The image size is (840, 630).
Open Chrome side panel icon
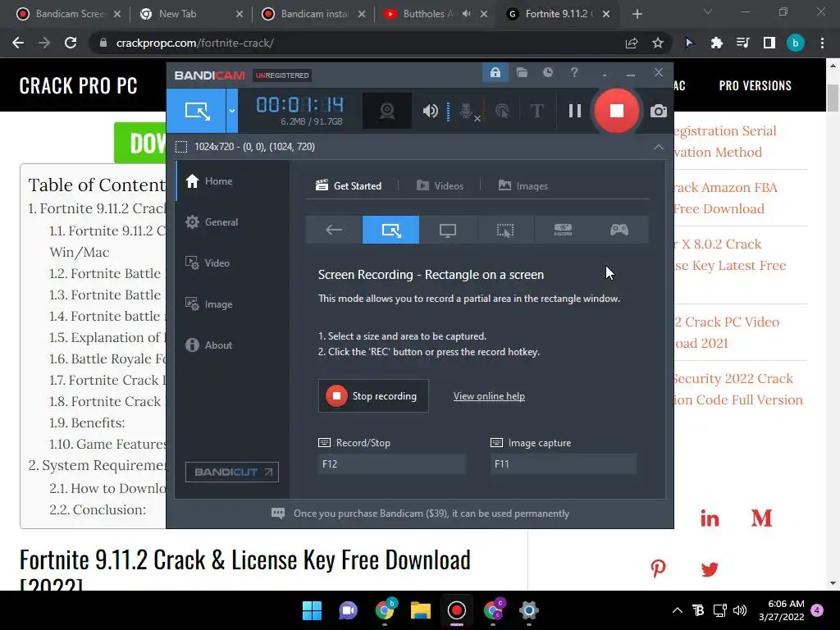coord(769,43)
